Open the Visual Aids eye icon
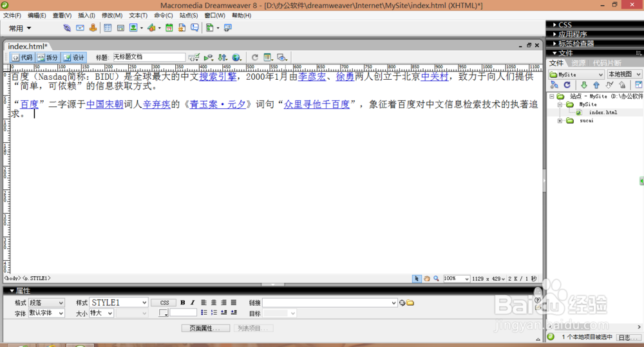The width and height of the screenshot is (644, 347). [282, 57]
